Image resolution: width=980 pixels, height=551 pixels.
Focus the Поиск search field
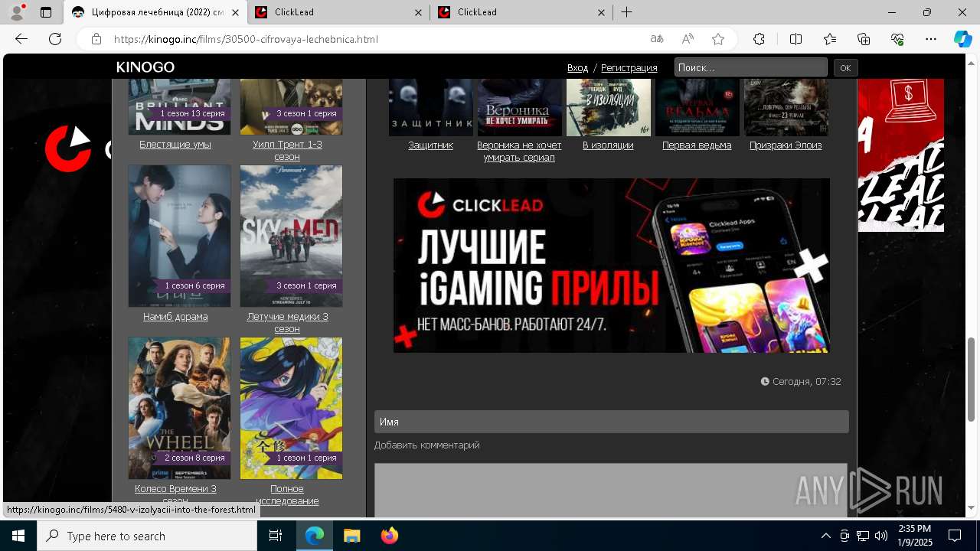[x=750, y=67]
